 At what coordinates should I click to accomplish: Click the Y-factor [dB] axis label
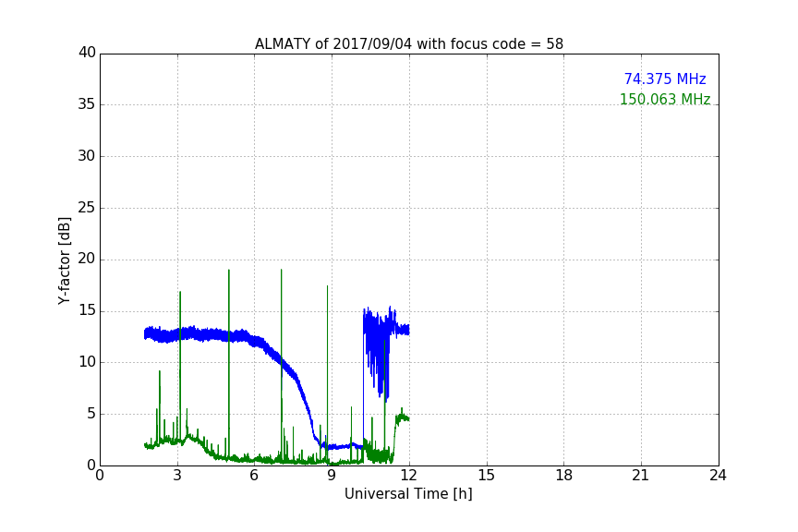tap(64, 260)
